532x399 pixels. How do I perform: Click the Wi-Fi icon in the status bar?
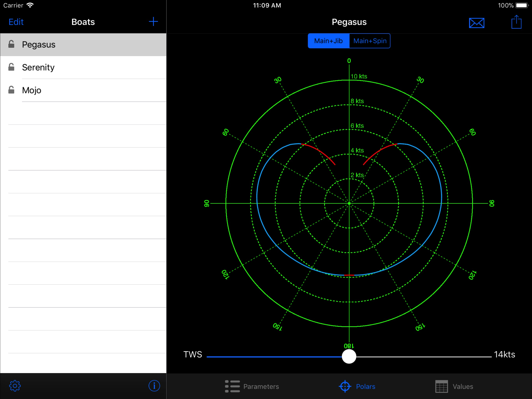coord(30,5)
